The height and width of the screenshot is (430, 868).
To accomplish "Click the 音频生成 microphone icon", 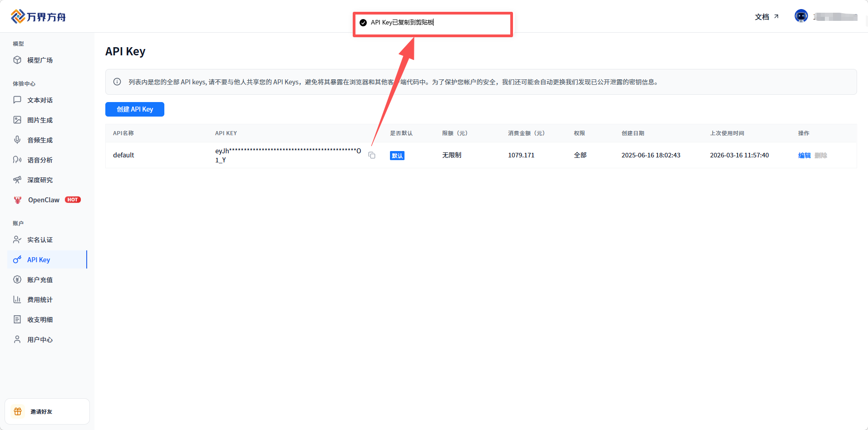I will coord(17,140).
